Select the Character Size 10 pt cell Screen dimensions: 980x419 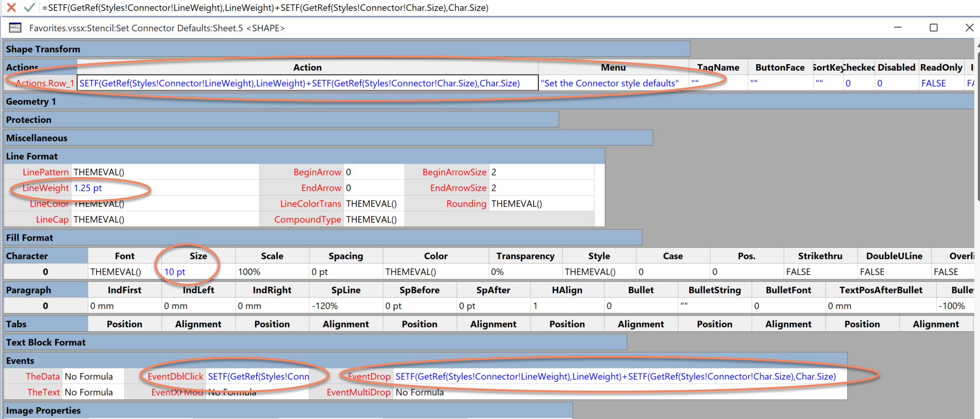click(198, 272)
